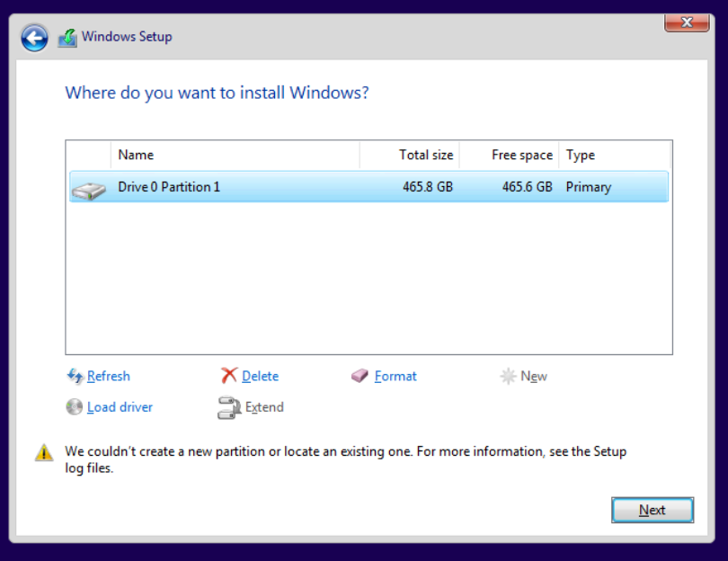The width and height of the screenshot is (728, 561).
Task: Go back using the blue arrow button
Action: [x=34, y=38]
